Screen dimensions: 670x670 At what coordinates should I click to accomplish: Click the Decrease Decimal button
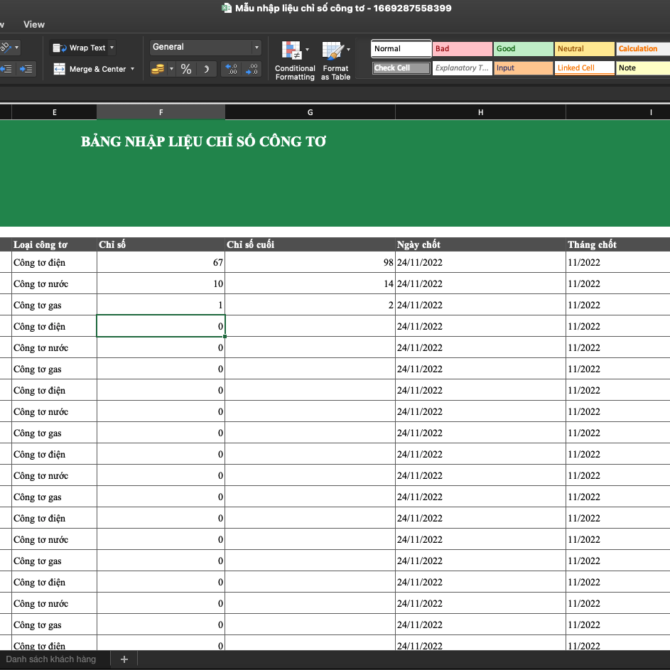click(253, 69)
